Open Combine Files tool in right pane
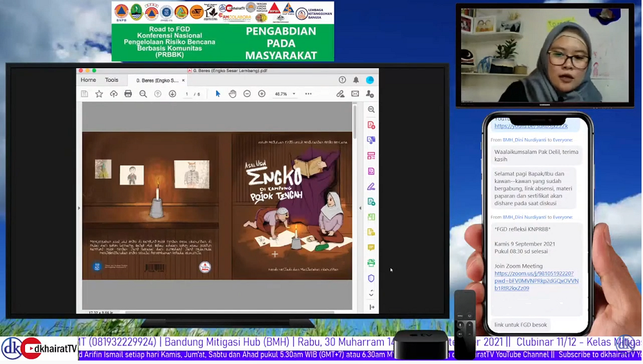The width and height of the screenshot is (643, 364). coord(371,140)
